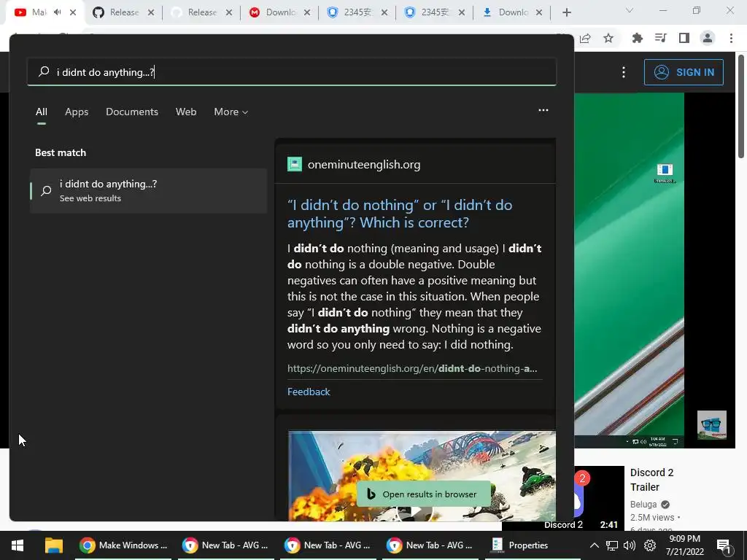Open the Chrome media control icon
747x560 pixels.
(660, 38)
